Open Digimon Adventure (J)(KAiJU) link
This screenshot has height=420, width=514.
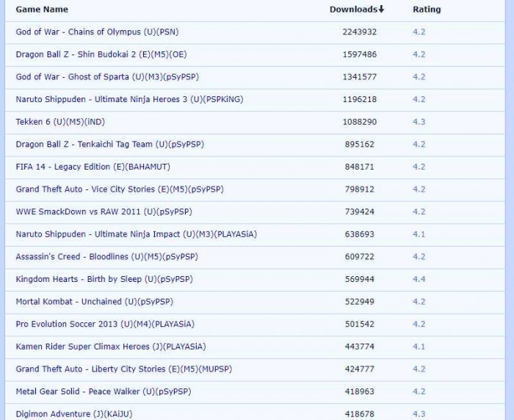(x=74, y=414)
